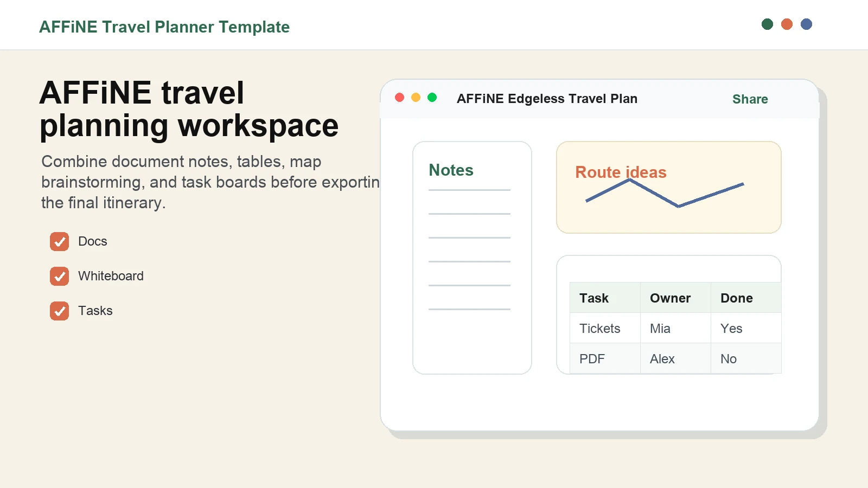
Task: Click the description paragraph about combining notes
Action: pyautogui.click(x=210, y=182)
